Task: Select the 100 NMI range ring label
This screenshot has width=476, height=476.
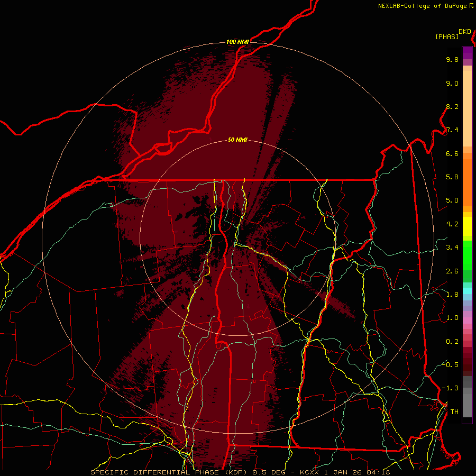Action: click(x=237, y=42)
